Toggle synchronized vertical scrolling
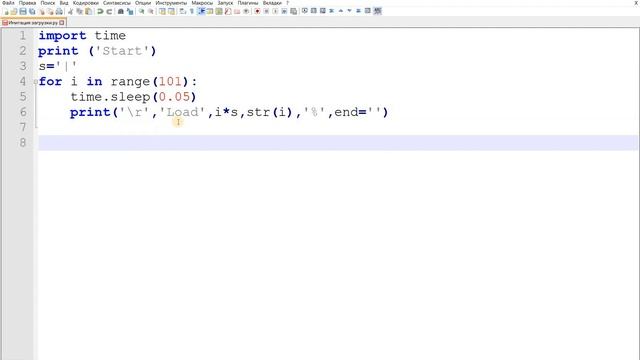 [162, 11]
